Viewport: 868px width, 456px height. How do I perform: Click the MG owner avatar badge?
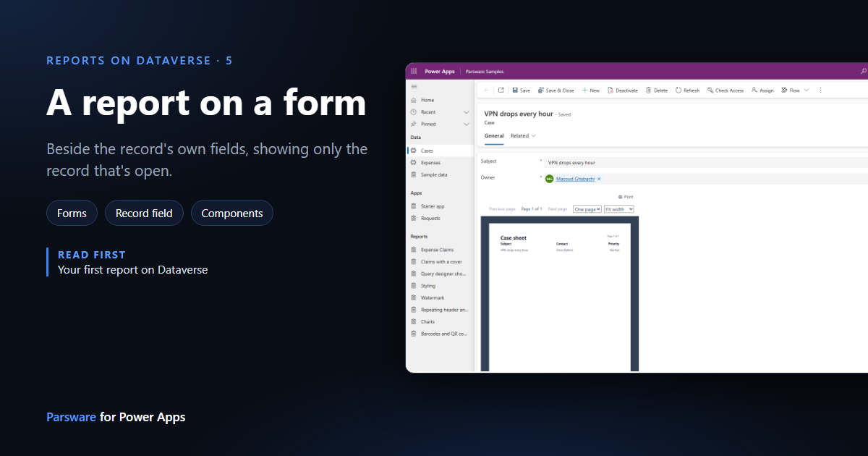(549, 179)
